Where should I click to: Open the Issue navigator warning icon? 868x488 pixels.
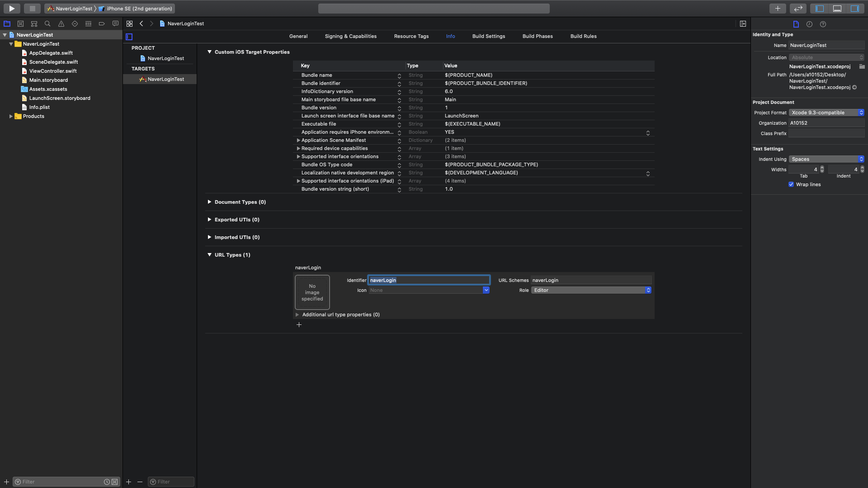[x=61, y=24]
